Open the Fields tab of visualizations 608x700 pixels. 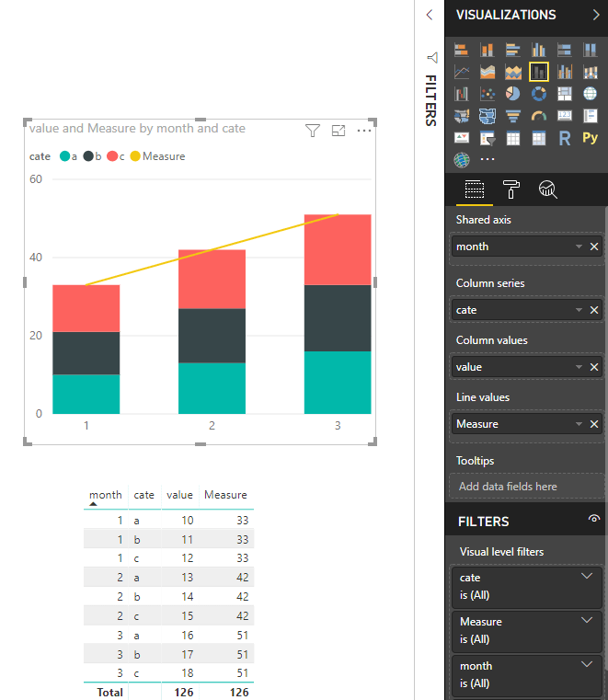point(474,189)
